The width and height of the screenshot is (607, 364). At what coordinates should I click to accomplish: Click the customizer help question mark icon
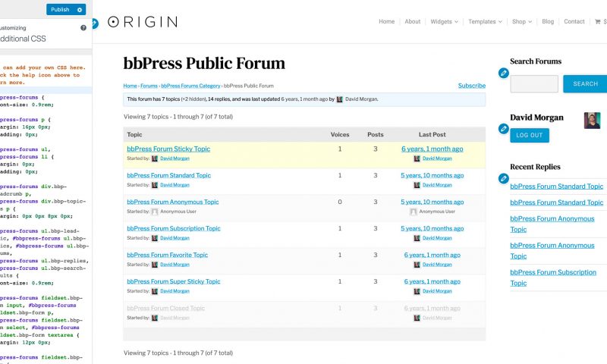[83, 28]
